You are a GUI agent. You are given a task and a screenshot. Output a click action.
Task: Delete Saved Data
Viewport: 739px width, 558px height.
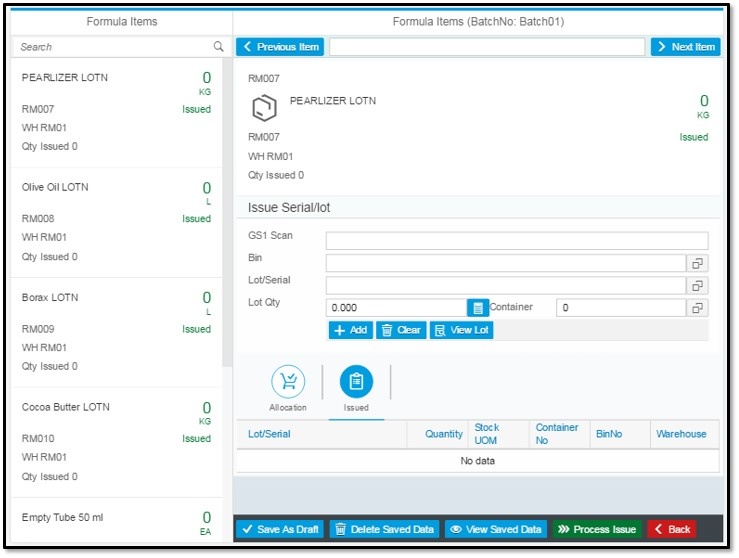click(x=384, y=529)
